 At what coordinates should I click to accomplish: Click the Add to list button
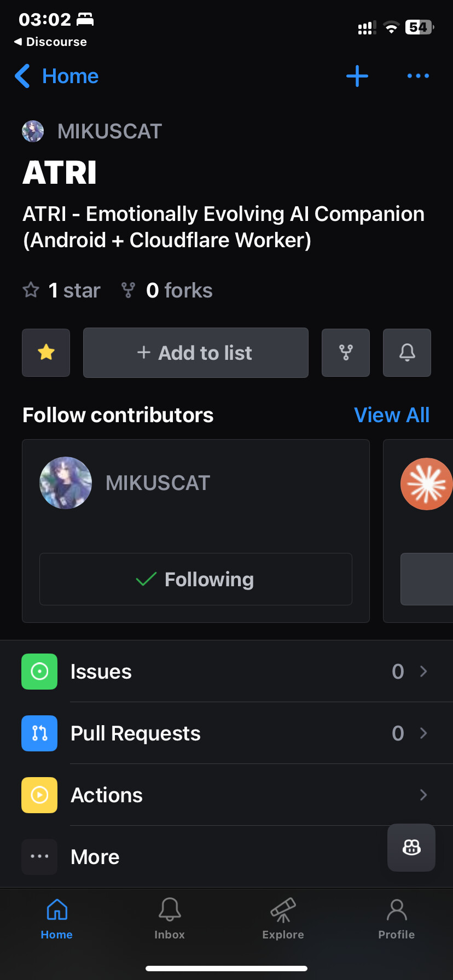point(196,353)
